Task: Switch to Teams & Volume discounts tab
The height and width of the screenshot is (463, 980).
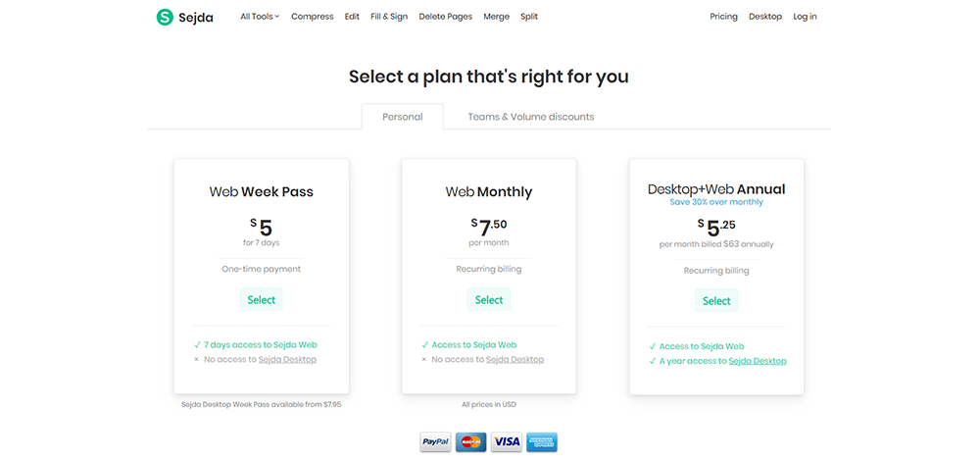Action: click(531, 117)
